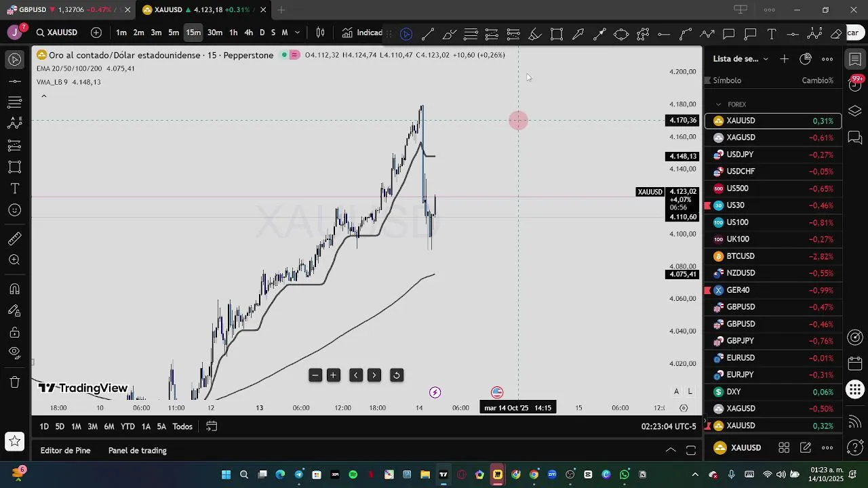Select the trend line drawing tool in the favorites bar

click(428, 34)
